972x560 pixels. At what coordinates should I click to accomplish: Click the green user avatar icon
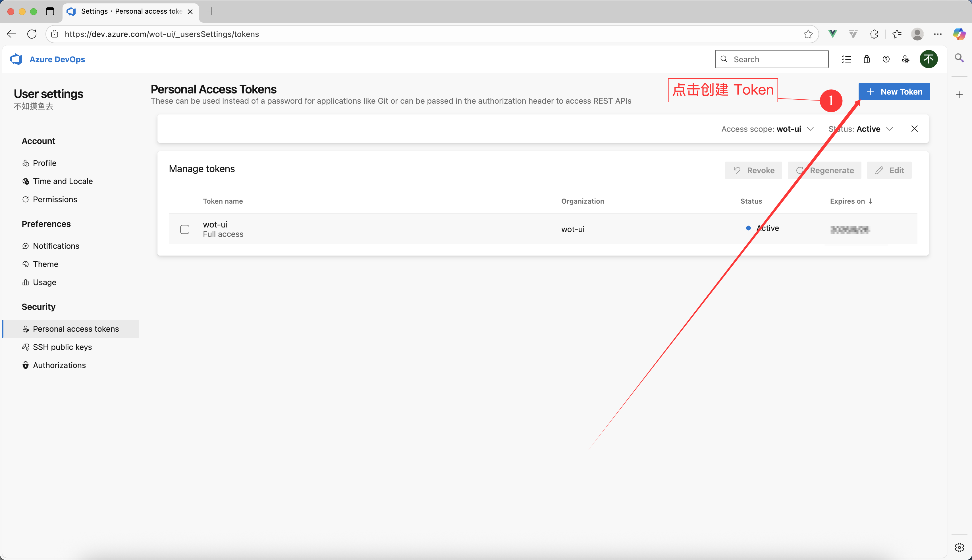[929, 59]
